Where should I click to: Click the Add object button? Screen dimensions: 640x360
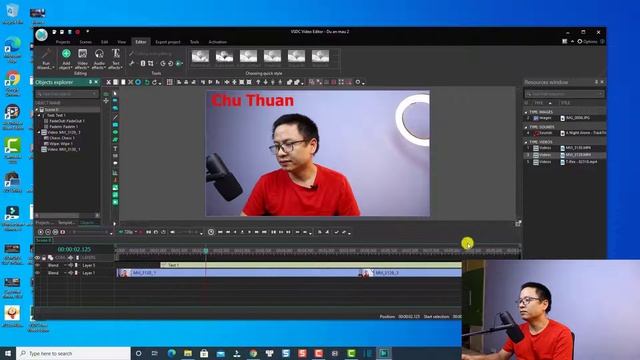pyautogui.click(x=66, y=59)
